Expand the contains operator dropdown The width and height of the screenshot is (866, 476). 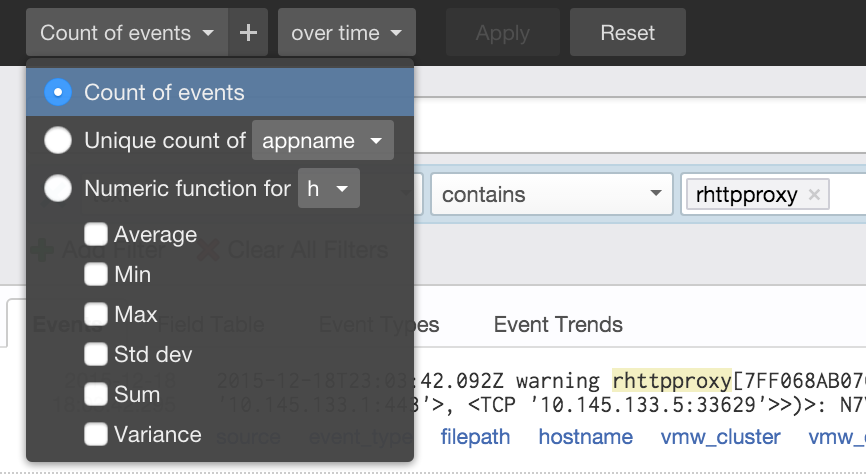(551, 195)
